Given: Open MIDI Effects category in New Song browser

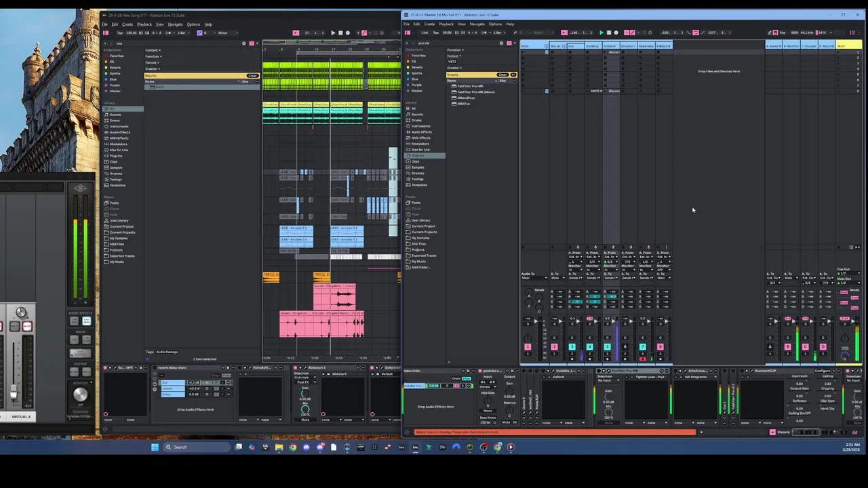Looking at the screenshot, I should 119,138.
